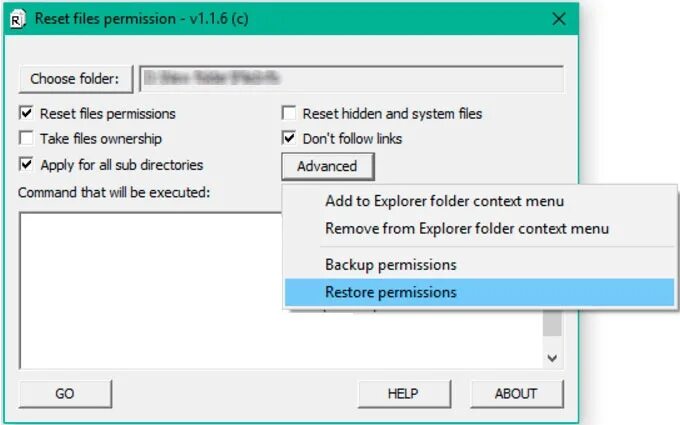Image resolution: width=680 pixels, height=425 pixels.
Task: Click the Choose folder button
Action: tap(75, 79)
